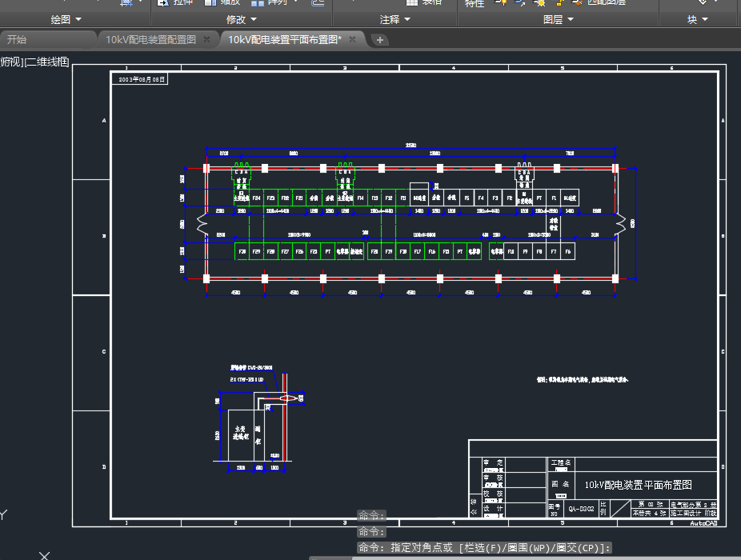Expand the 图层 panel flyout
Image resolution: width=741 pixels, height=560 pixels.
point(558,19)
